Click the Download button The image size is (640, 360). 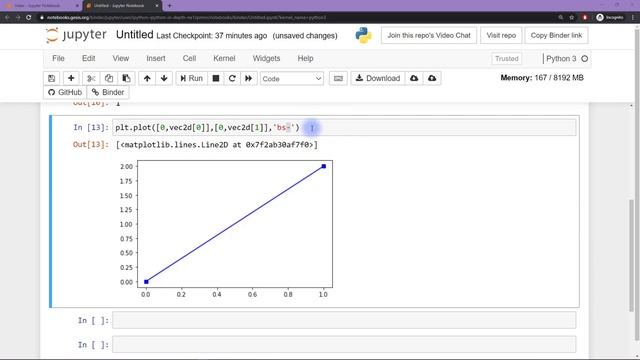coord(378,78)
